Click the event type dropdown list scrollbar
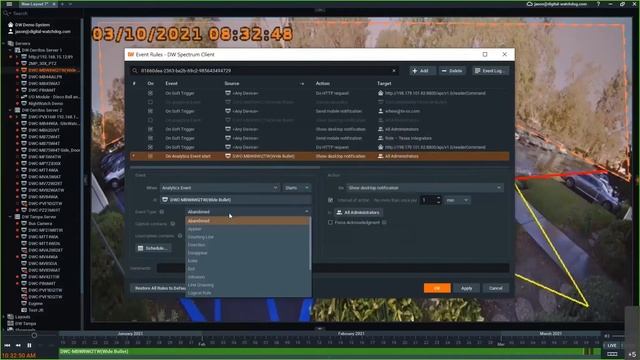 point(310,243)
